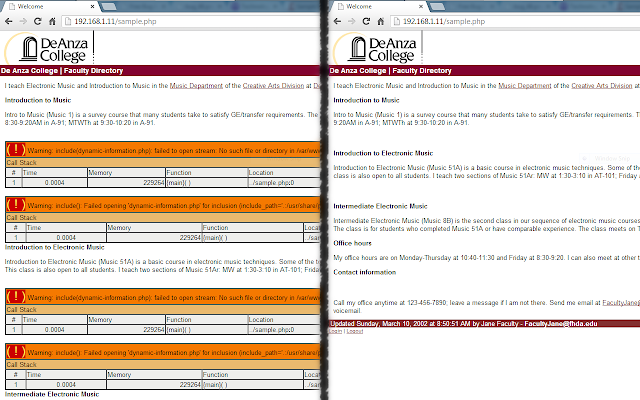This screenshot has height=400, width=640.
Task: Open new tab button in right window
Action: point(437,7)
